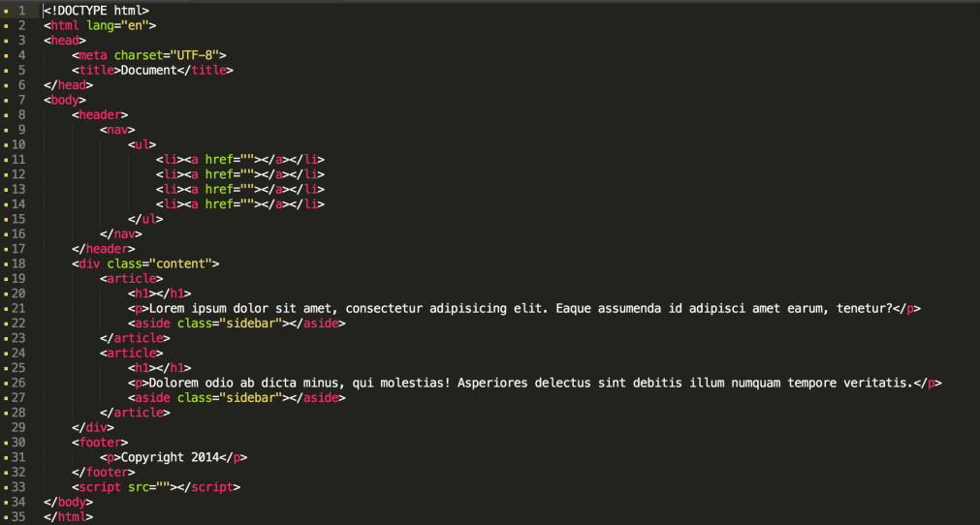Click the opening header tag on line 8
Screen dimensions: 980x525
[x=100, y=115]
